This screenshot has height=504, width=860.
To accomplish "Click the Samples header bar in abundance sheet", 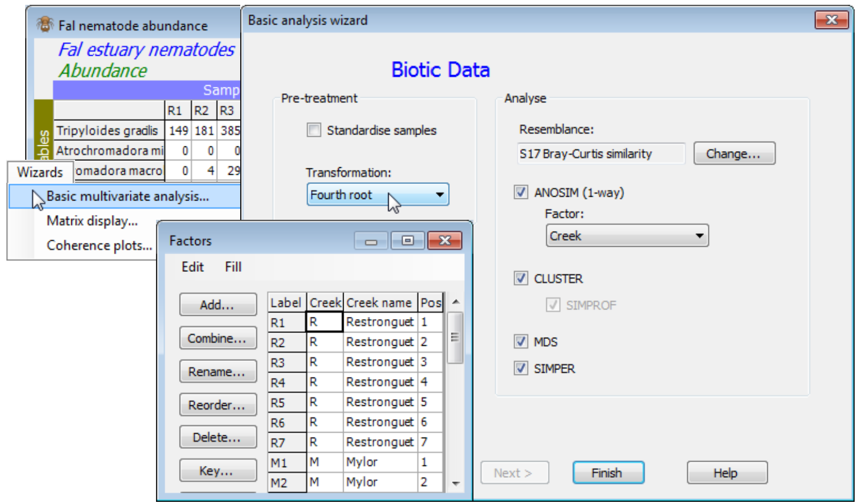I will pyautogui.click(x=146, y=90).
